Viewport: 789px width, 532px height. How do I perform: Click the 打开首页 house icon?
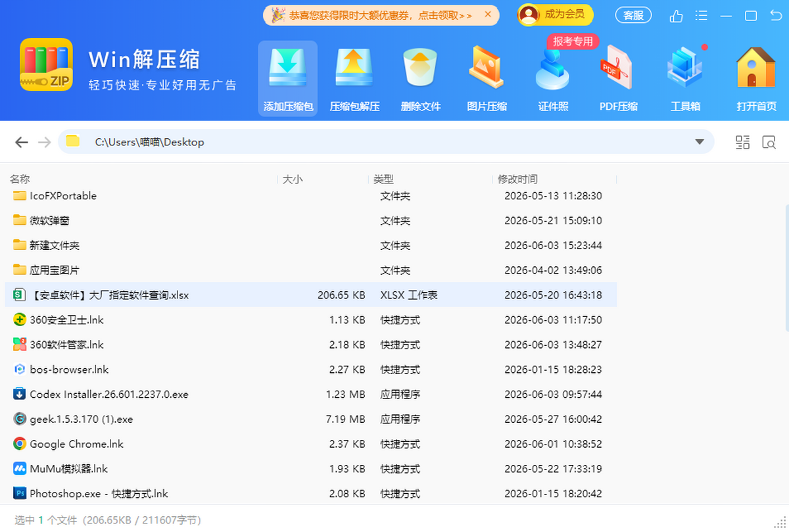tap(756, 68)
